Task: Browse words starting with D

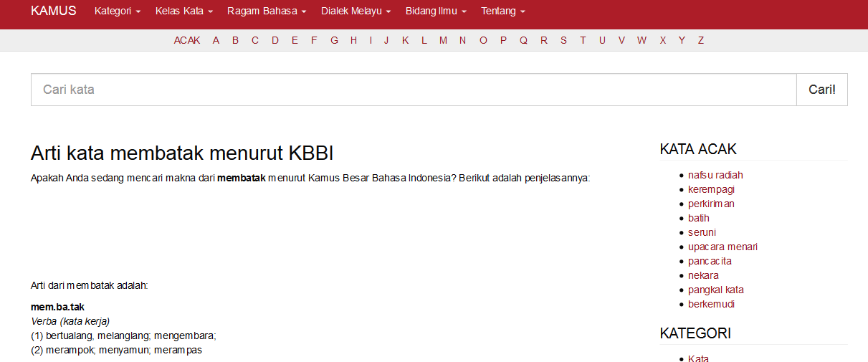Action: (275, 40)
